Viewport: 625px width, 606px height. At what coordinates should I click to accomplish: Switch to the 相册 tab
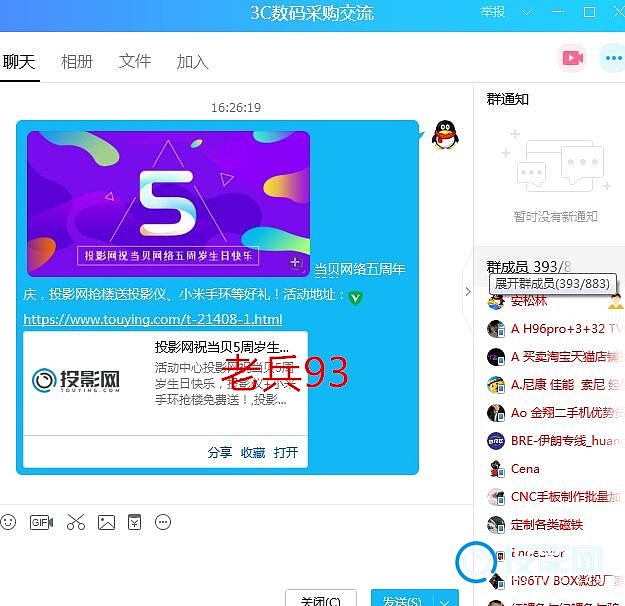click(x=77, y=62)
